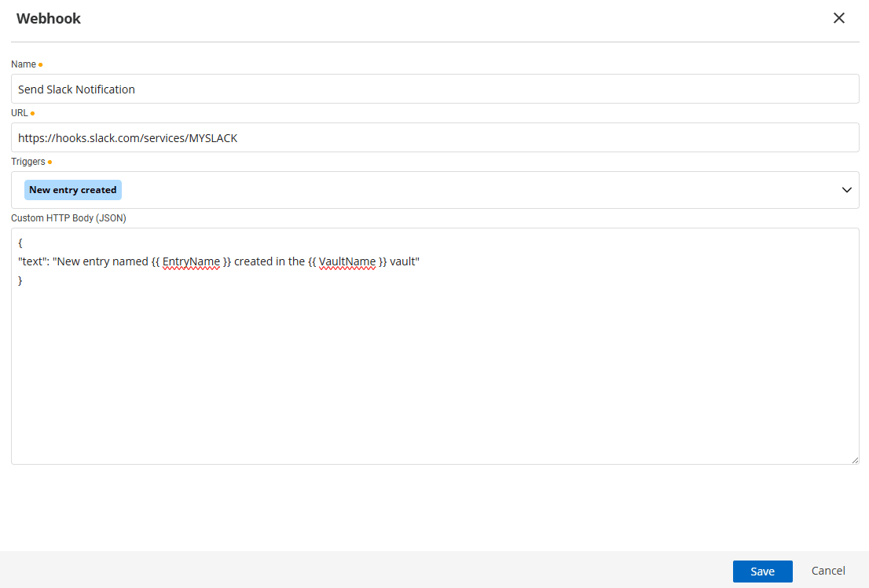Click the "Send Slack Notification" name text
Viewport: 869px width, 588px height.
(x=75, y=89)
